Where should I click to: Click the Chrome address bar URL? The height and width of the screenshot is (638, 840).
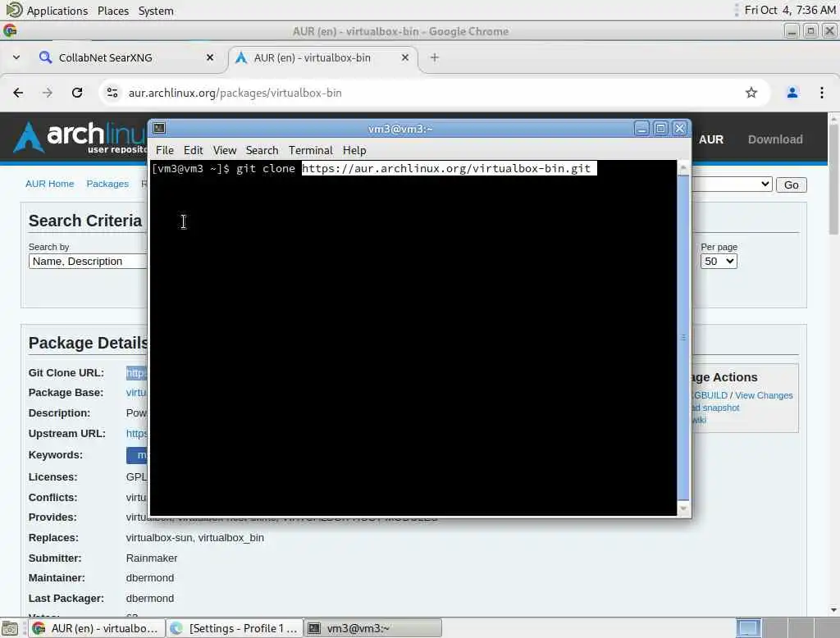(235, 93)
